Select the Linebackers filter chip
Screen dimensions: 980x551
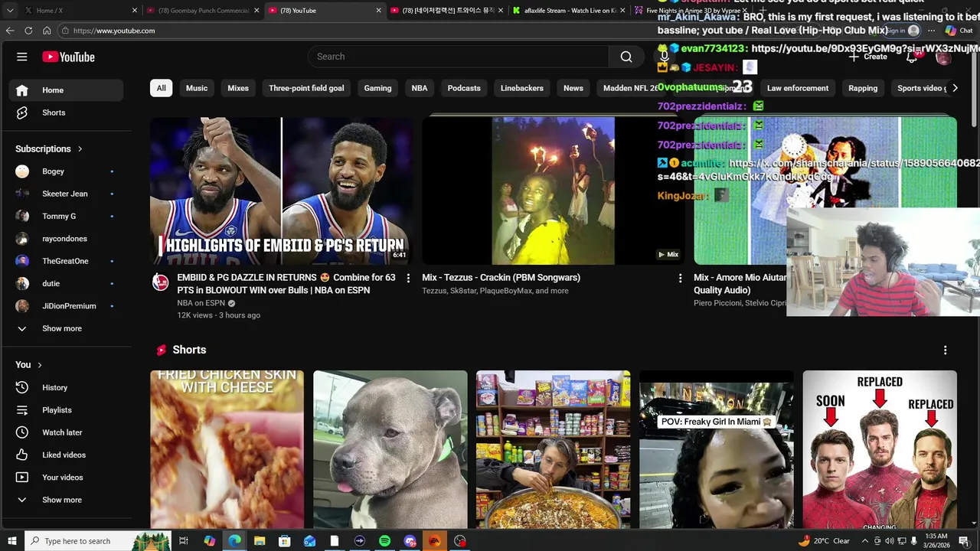522,88
